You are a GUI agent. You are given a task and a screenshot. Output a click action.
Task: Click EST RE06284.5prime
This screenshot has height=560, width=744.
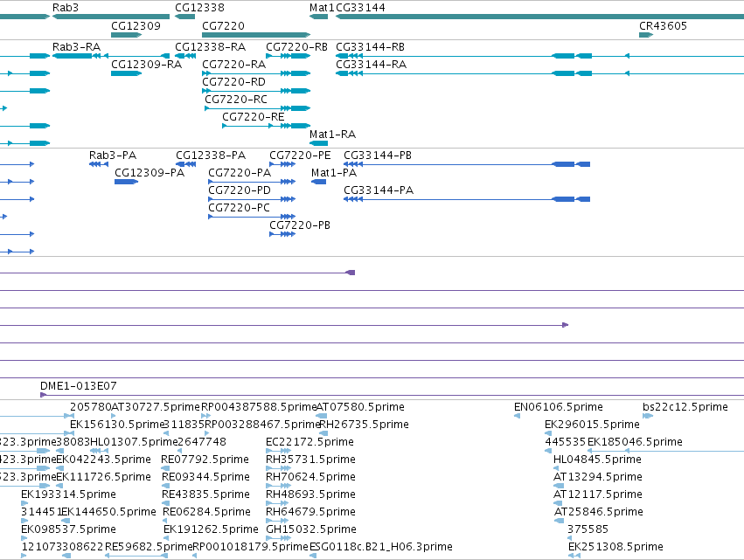(206, 512)
